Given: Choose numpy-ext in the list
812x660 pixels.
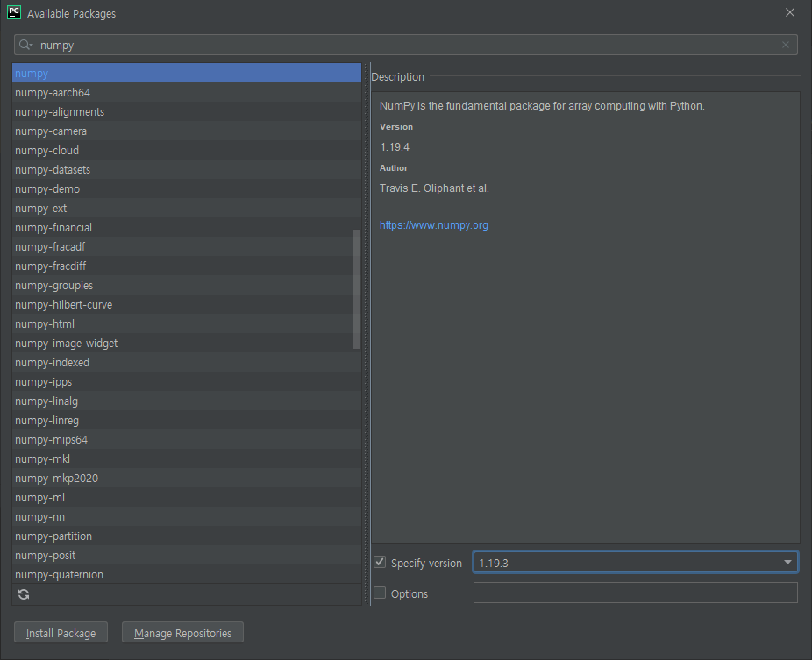Looking at the screenshot, I should point(187,208).
